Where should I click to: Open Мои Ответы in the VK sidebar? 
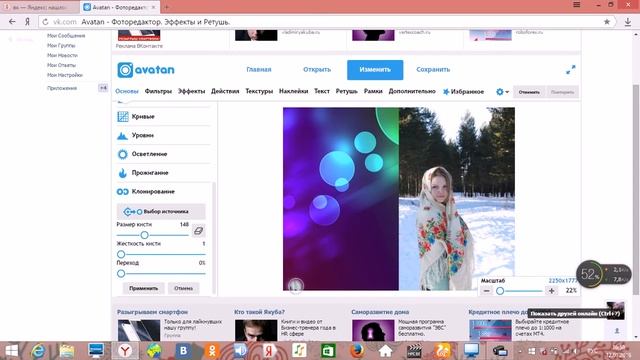click(61, 65)
